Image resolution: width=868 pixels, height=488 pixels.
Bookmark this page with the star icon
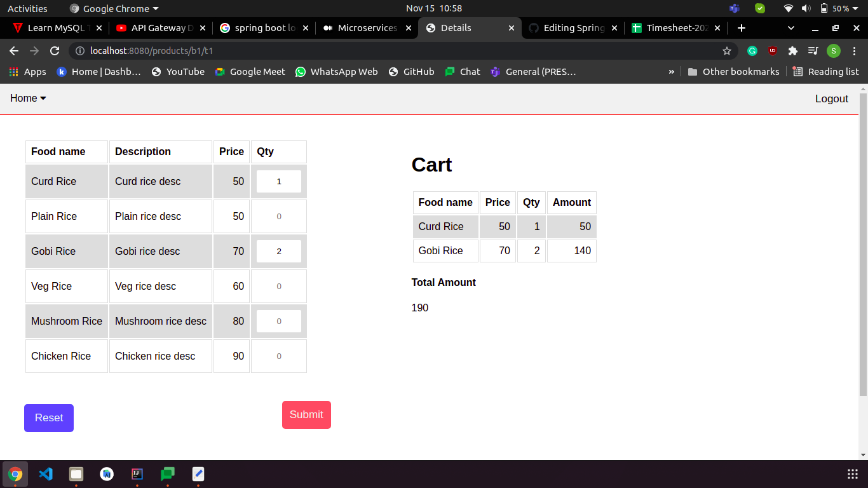[x=727, y=51]
